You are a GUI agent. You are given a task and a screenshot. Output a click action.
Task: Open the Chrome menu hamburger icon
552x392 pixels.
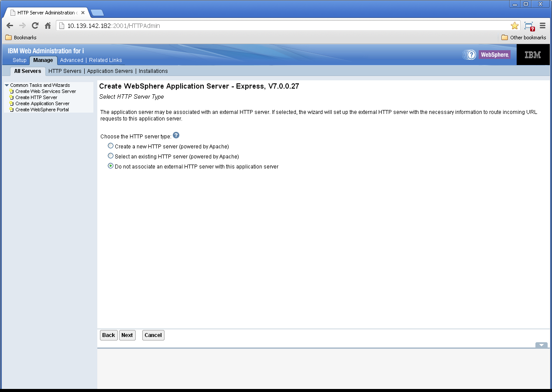(543, 26)
